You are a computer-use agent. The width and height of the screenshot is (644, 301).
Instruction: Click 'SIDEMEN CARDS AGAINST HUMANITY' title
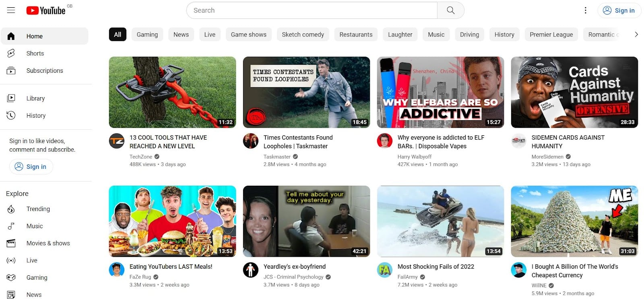coord(568,142)
